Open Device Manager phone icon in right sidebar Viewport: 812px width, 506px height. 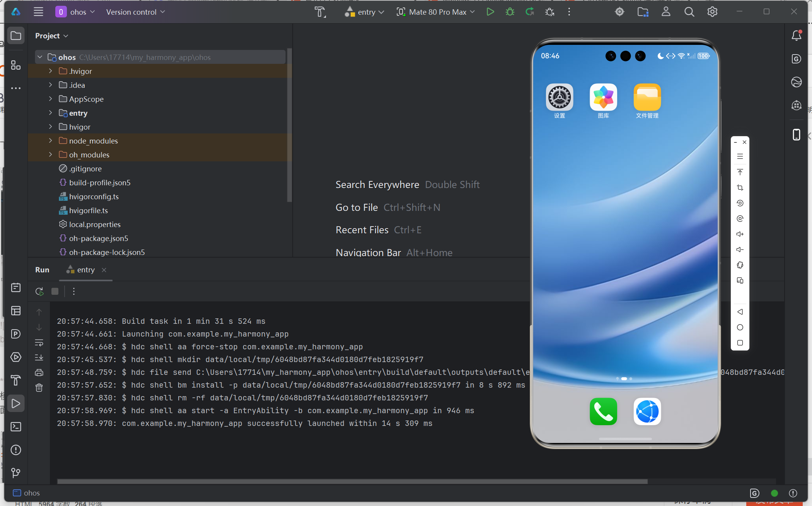coord(796,134)
